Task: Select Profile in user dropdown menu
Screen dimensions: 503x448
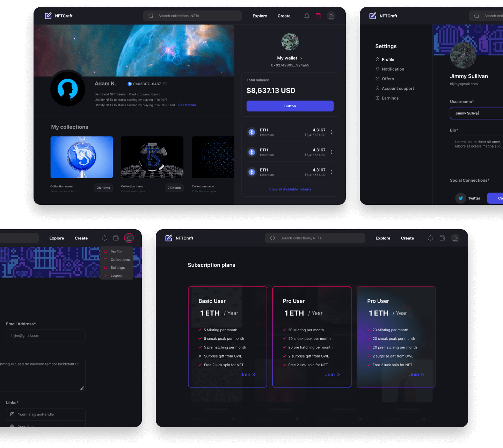Action: point(117,252)
